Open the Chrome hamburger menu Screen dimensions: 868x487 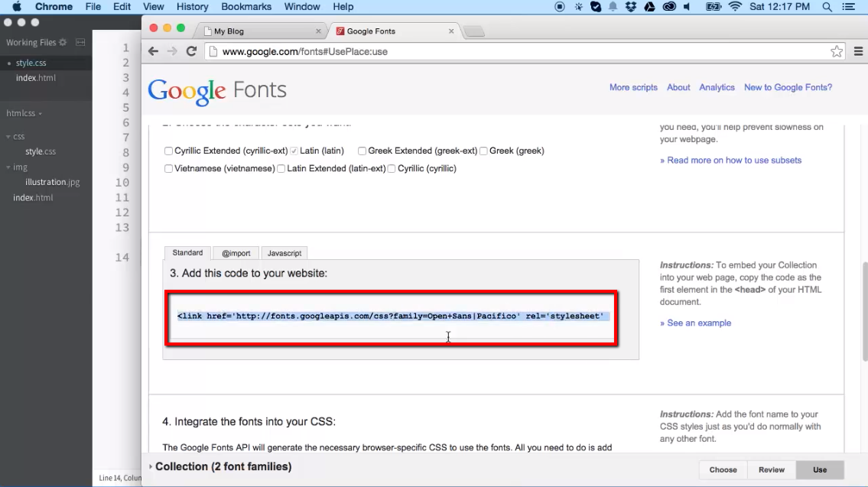(x=858, y=51)
